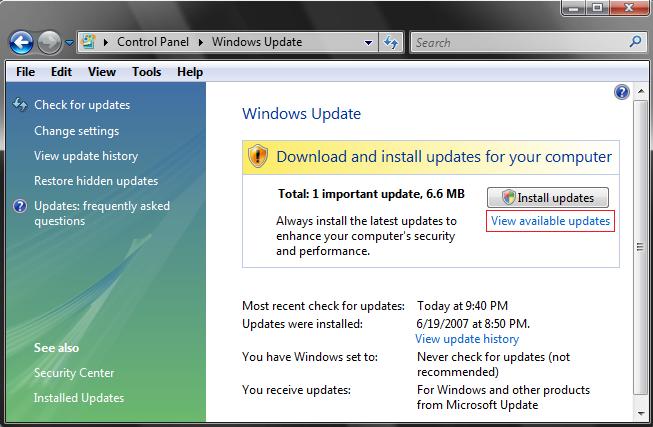Open View update history in sidebar

[x=86, y=156]
